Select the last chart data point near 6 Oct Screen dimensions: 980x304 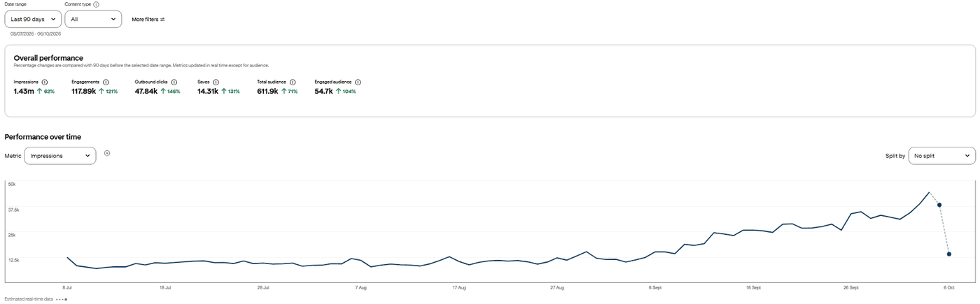949,254
